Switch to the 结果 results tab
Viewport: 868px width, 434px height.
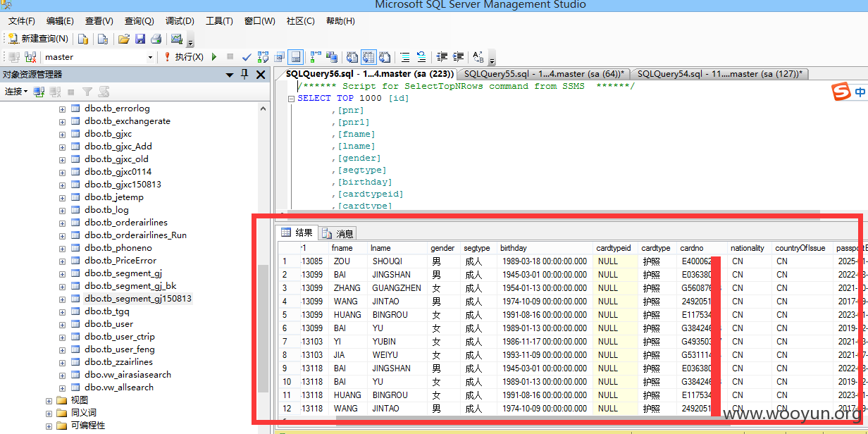[297, 233]
